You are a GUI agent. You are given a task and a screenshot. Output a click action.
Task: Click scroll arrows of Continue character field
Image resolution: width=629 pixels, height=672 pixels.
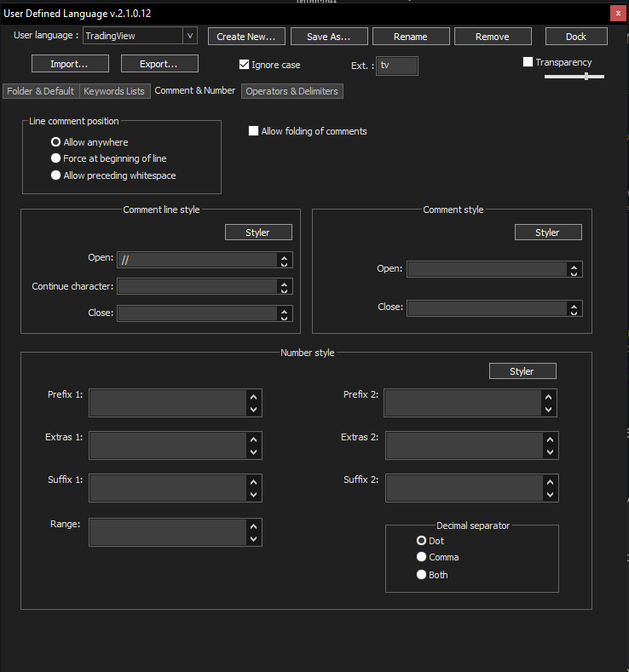point(285,287)
